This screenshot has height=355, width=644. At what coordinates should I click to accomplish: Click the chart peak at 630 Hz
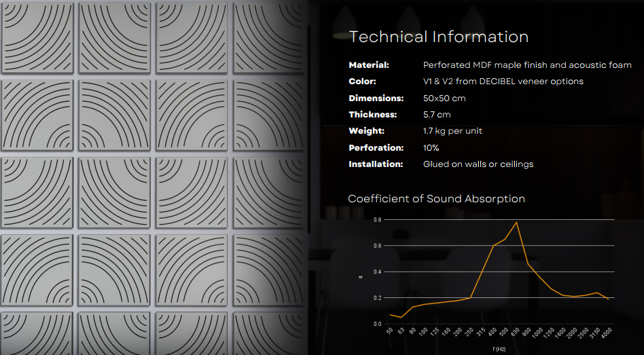(517, 222)
